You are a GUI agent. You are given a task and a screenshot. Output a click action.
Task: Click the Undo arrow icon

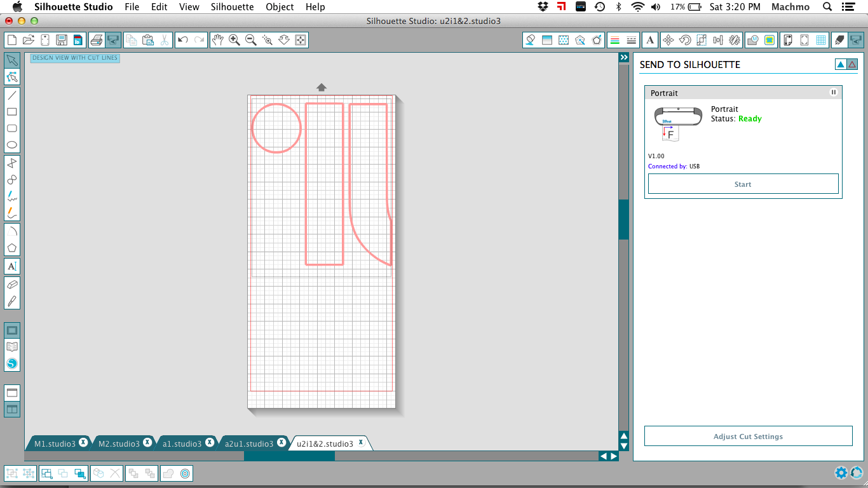point(183,40)
